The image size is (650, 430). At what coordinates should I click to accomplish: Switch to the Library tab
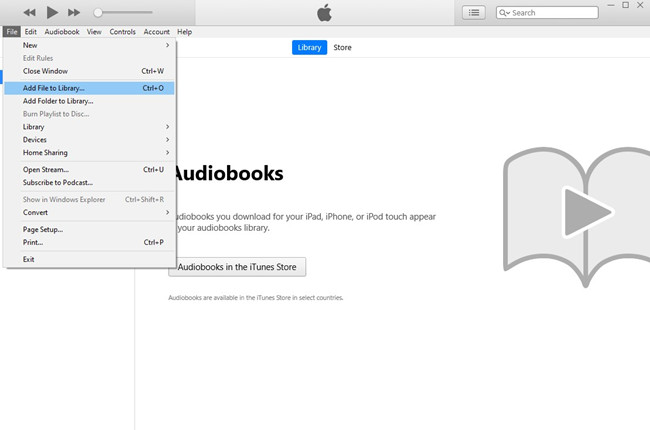(309, 47)
